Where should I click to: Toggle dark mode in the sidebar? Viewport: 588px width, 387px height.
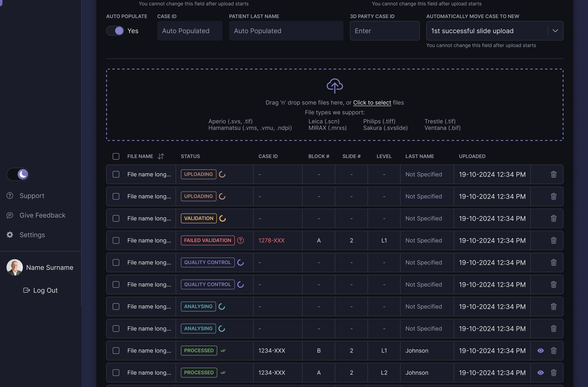tap(18, 174)
